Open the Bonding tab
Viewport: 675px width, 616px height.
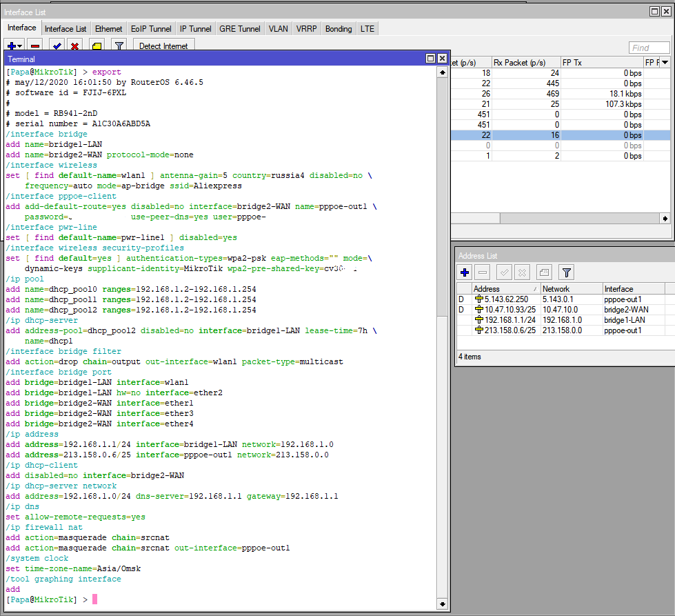coord(339,29)
